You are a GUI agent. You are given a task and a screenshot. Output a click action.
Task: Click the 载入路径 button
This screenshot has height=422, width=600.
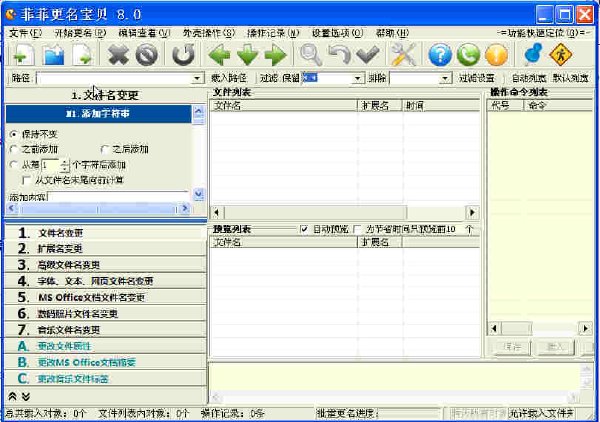pyautogui.click(x=229, y=78)
